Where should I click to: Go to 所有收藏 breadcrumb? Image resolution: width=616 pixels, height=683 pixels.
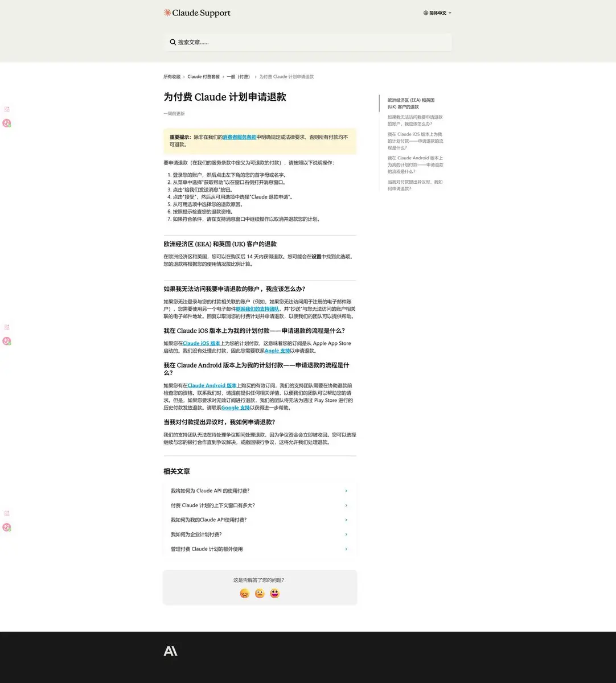(172, 77)
